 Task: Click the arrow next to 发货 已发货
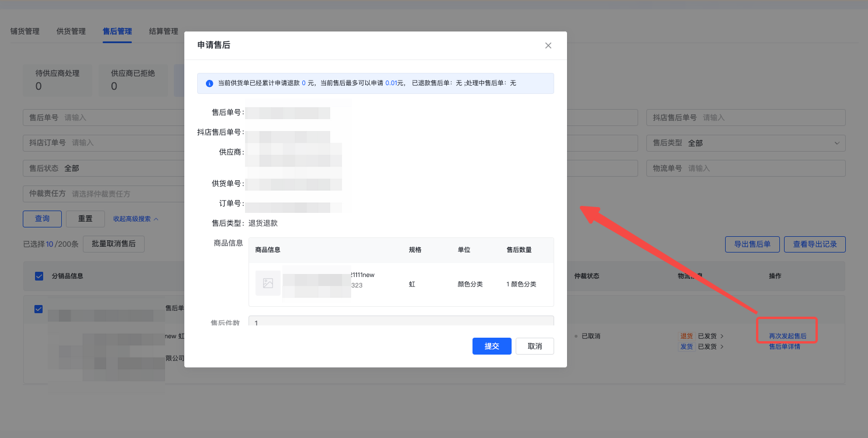[722, 347]
